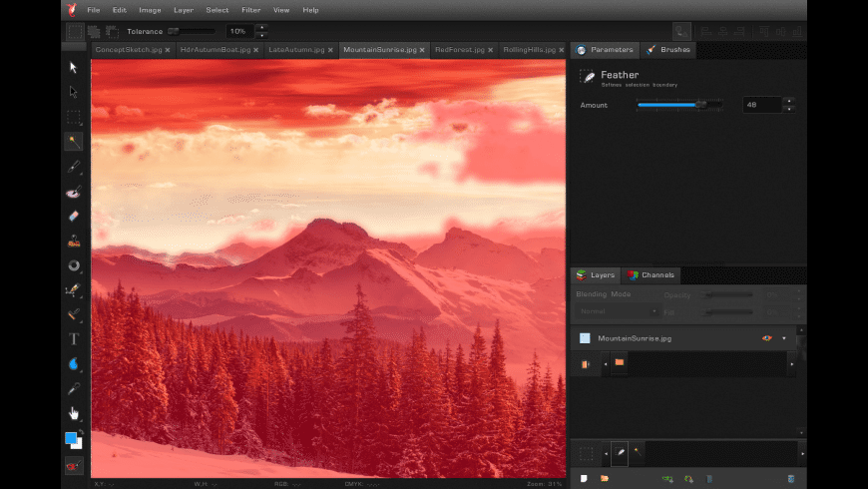Viewport: 868px width, 489px height.
Task: Select the Eraser tool
Action: click(x=73, y=216)
